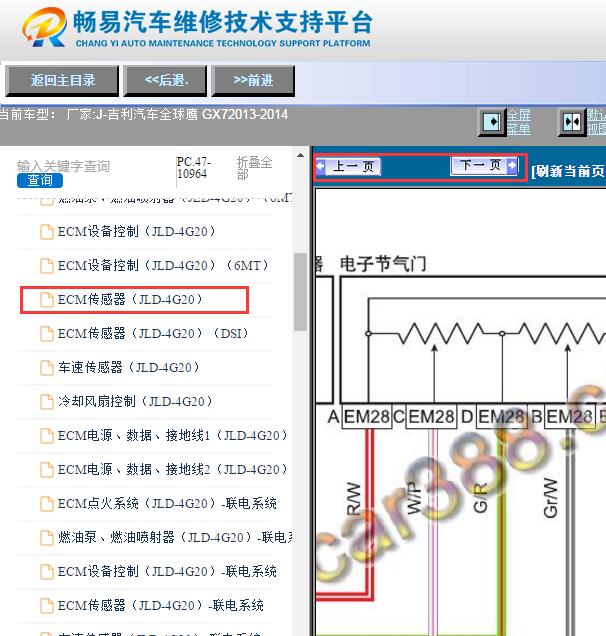The height and width of the screenshot is (636, 606).
Task: Go to next page with 下一页 button
Action: point(484,165)
